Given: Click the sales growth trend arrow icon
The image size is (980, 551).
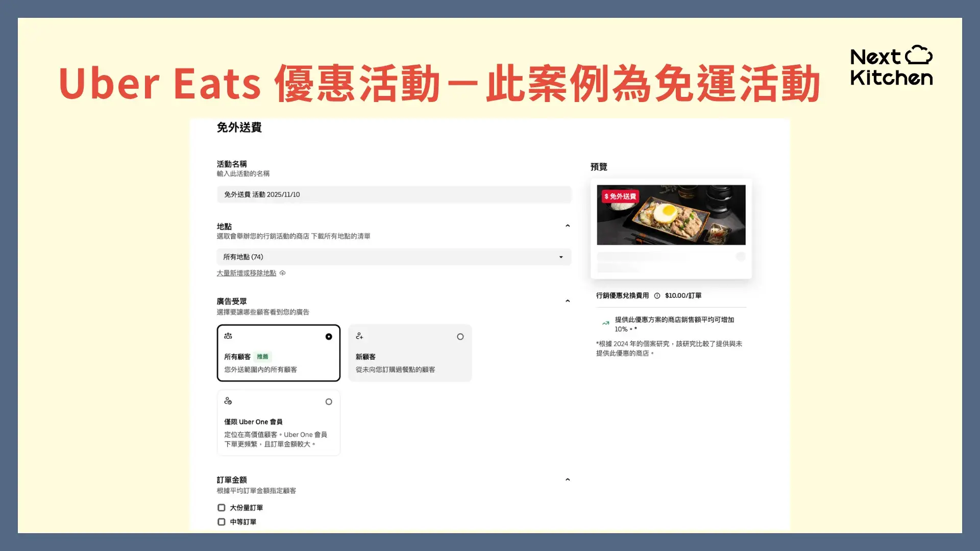Looking at the screenshot, I should click(x=605, y=323).
